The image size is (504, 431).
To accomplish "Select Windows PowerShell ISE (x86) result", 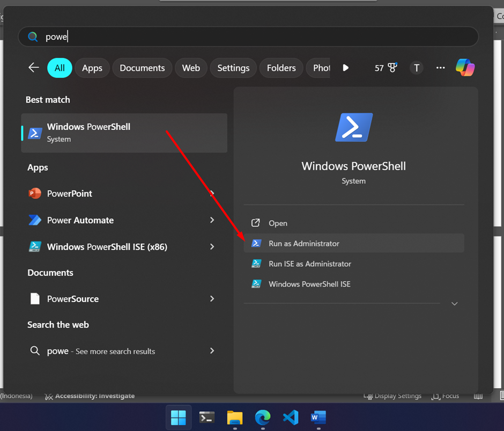I will tap(124, 247).
